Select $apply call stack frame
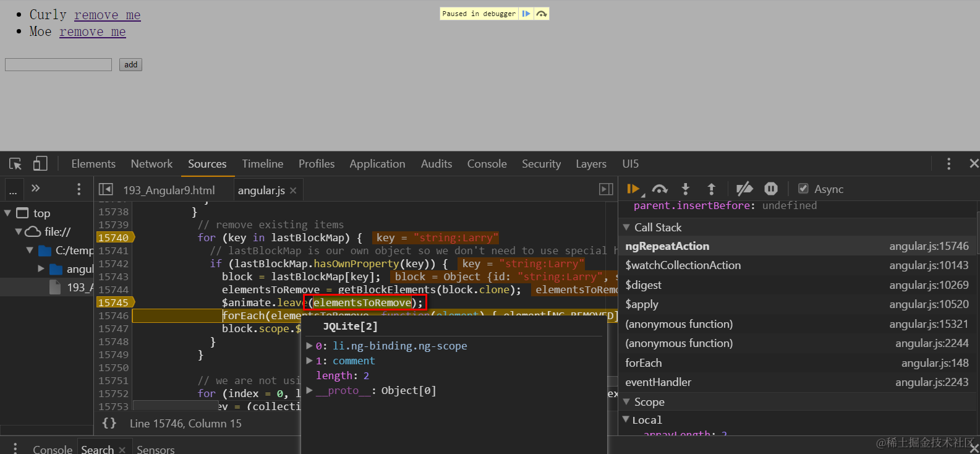This screenshot has width=980, height=454. [x=797, y=304]
